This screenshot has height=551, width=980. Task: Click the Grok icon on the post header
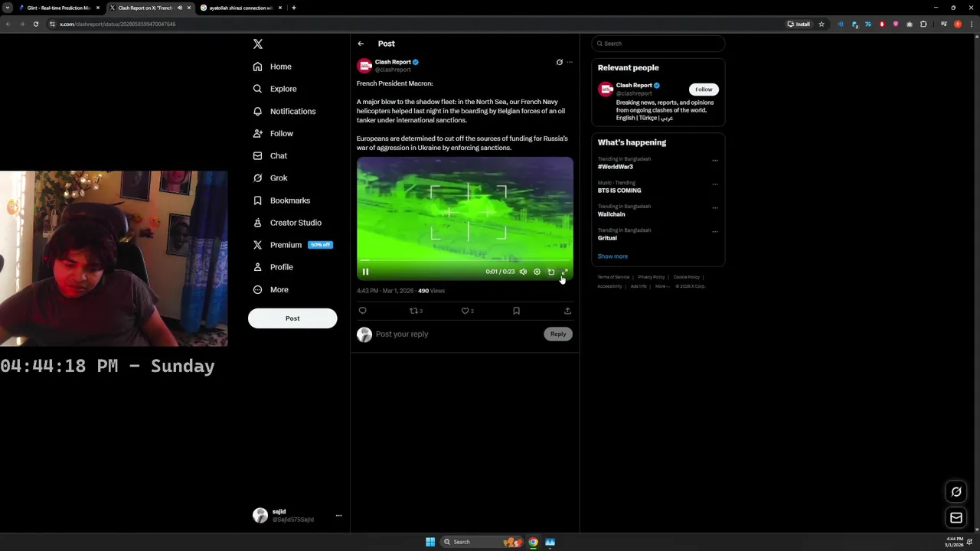point(559,62)
